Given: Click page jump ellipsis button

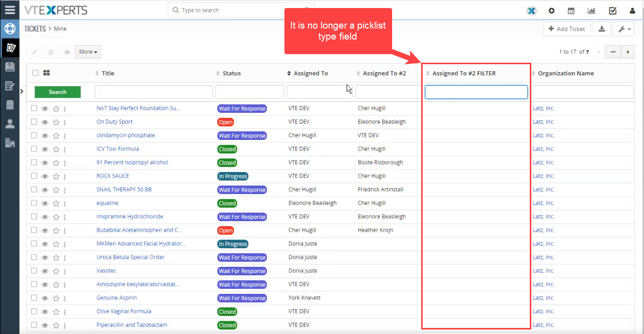Looking at the screenshot, I should pos(613,52).
